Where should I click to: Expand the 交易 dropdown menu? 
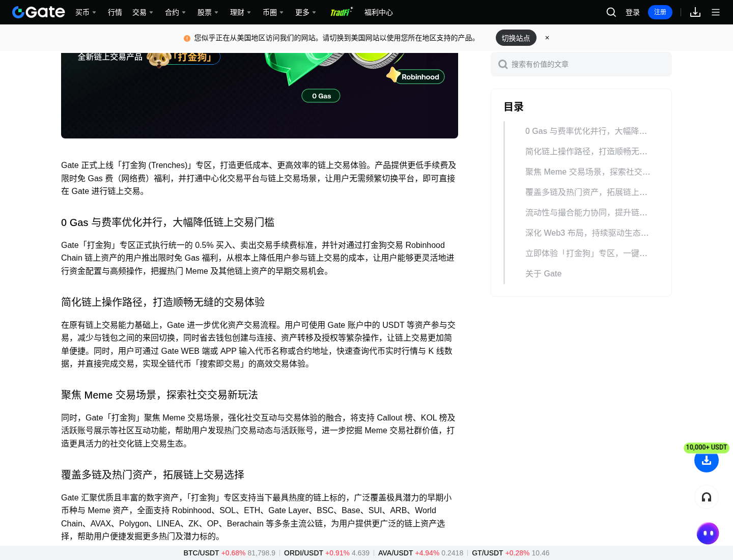tap(143, 12)
